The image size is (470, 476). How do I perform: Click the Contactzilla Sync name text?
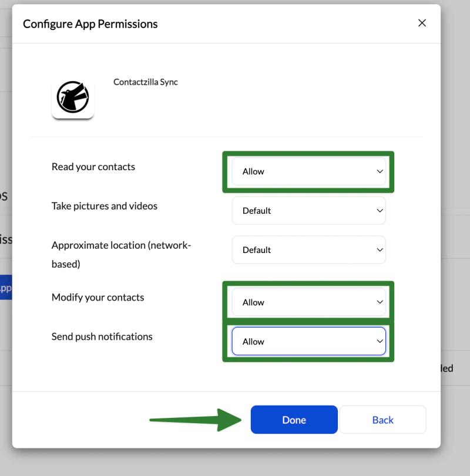146,82
